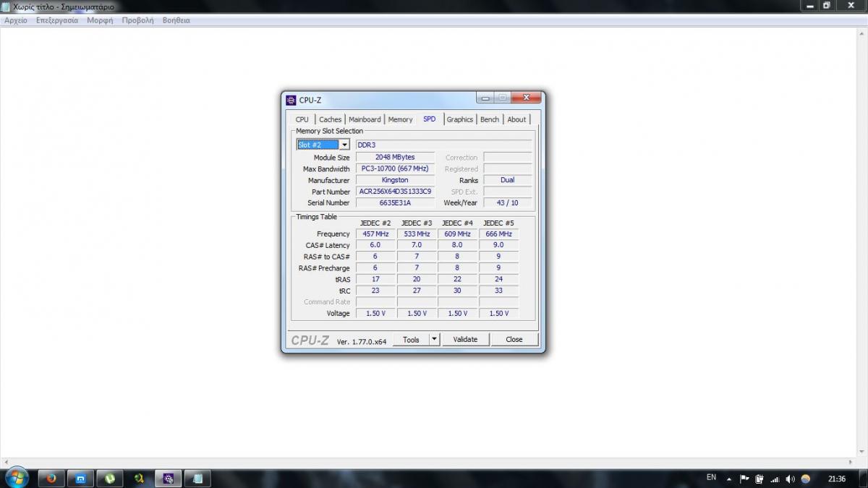Click Notepad's vertical scrollbar up arrow
Viewport: 868px width, 488px height.
(x=862, y=33)
